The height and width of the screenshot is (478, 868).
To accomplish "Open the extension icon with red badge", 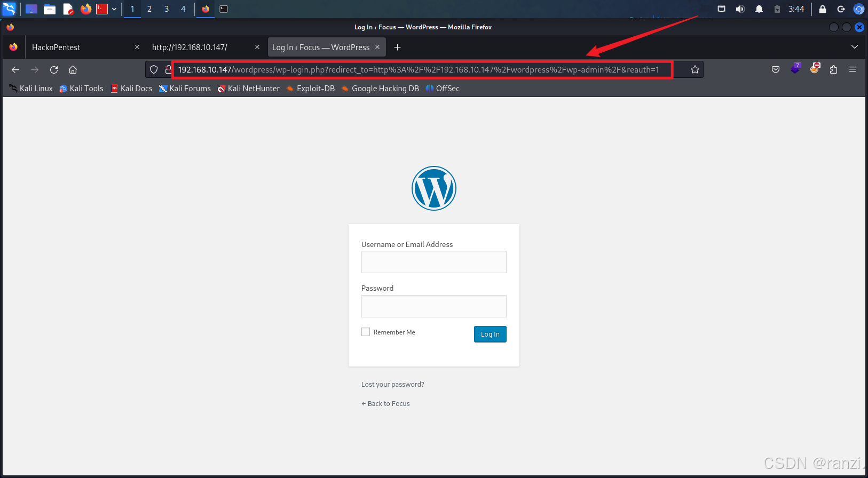I will pos(815,69).
